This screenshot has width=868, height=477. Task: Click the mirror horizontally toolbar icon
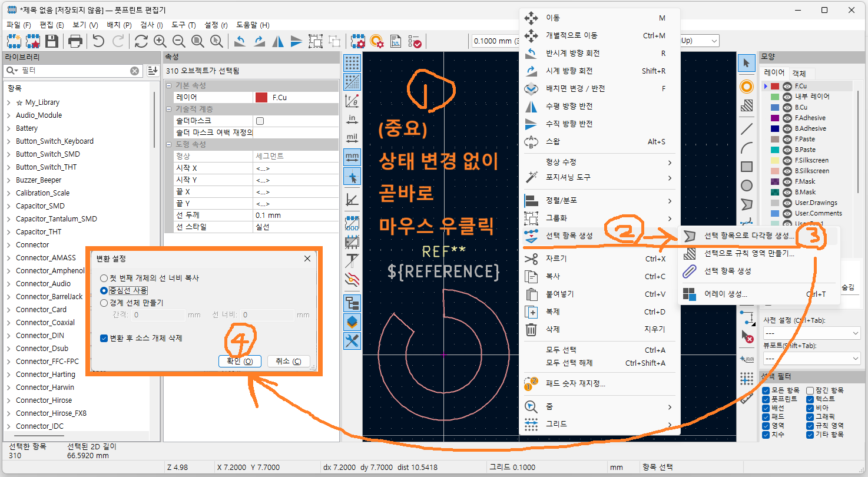277,41
